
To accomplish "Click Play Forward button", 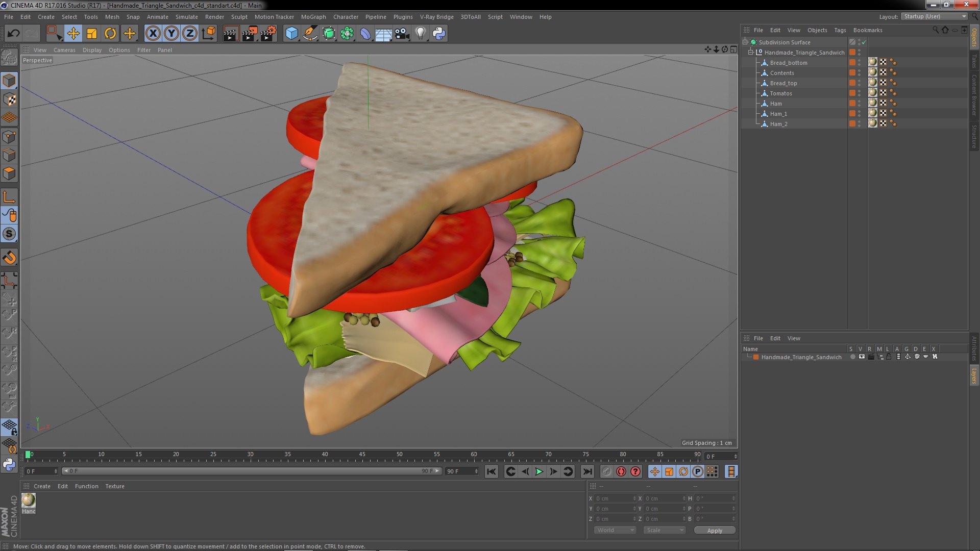I will (x=539, y=472).
